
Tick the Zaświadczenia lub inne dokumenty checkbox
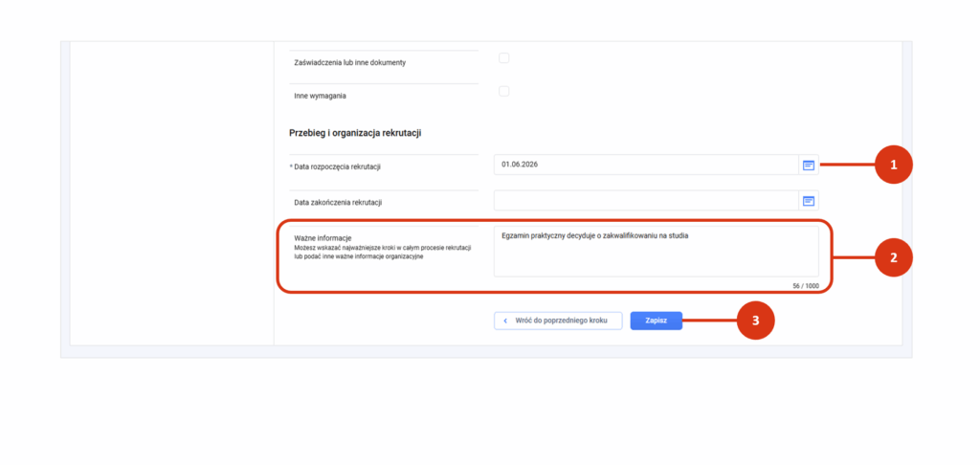click(x=504, y=58)
